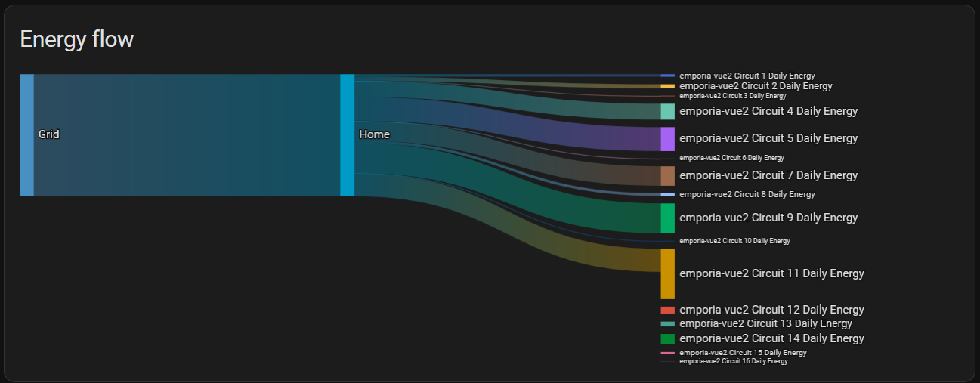980x383 pixels.
Task: Open emporia-vue2 Circuit 8 Daily Energy label
Action: click(747, 194)
